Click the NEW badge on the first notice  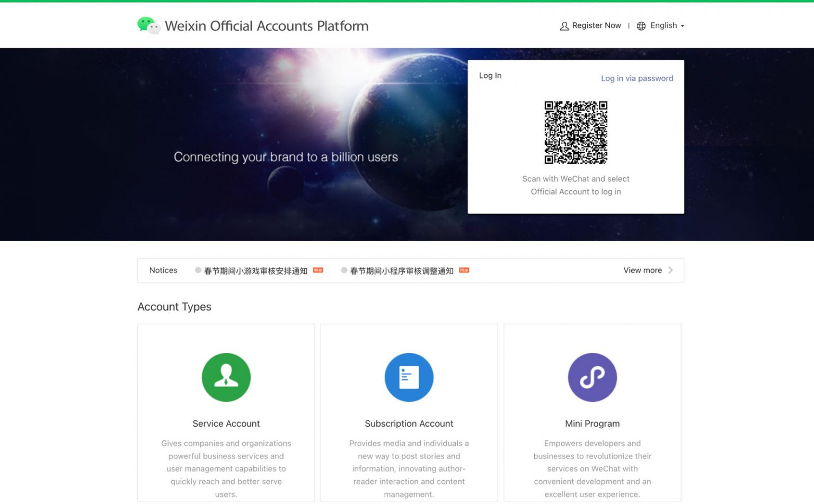point(316,270)
